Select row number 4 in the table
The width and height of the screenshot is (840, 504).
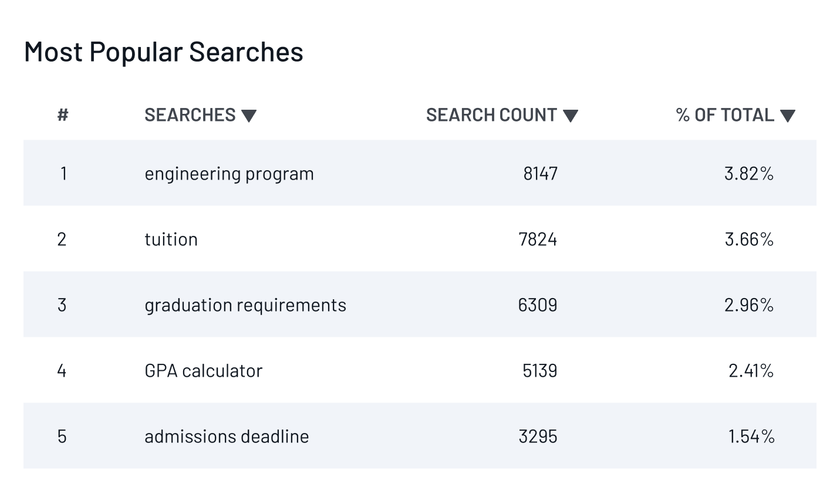(62, 370)
